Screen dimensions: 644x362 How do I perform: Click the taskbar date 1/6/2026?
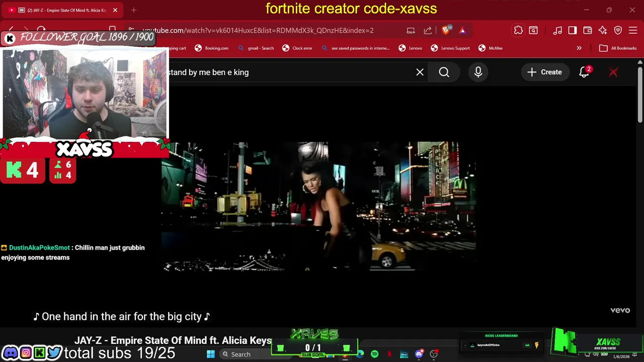tap(621, 356)
